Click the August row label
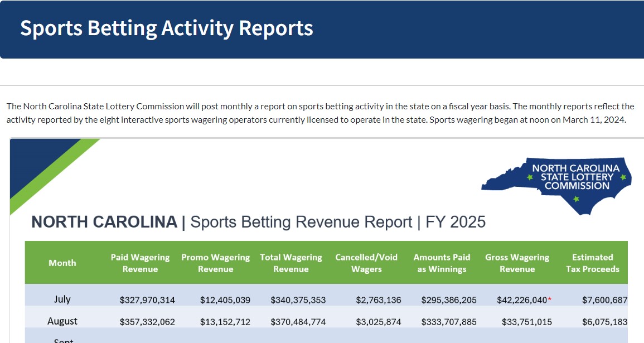This screenshot has width=644, height=343. coord(62,321)
